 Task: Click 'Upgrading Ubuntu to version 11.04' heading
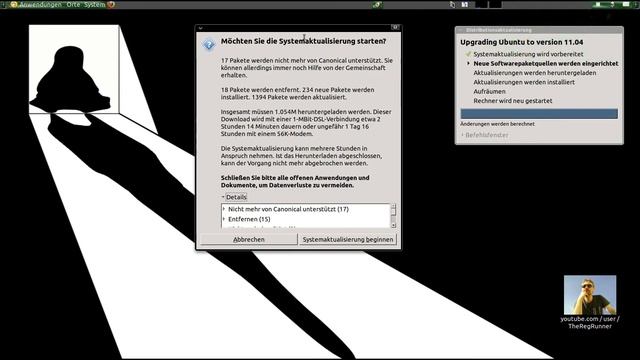pos(522,42)
